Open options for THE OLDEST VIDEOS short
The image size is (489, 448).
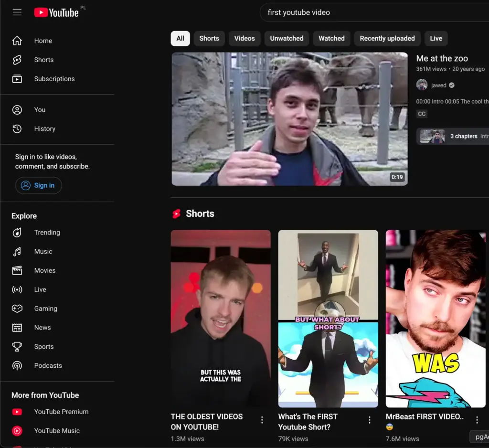262,420
